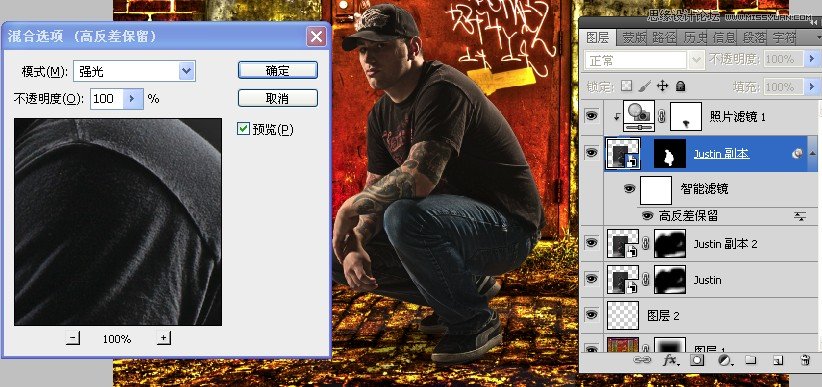Click smart filter indicator icon on Justin 副本

pos(797,153)
